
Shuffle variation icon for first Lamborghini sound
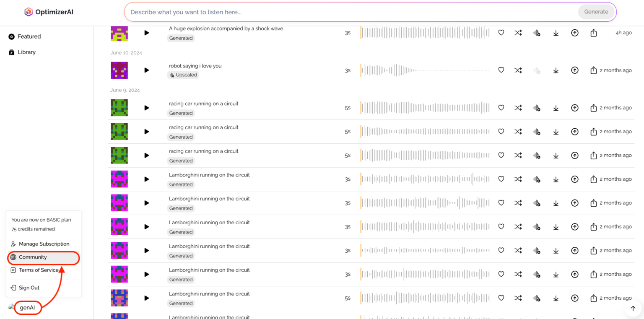[x=518, y=179]
